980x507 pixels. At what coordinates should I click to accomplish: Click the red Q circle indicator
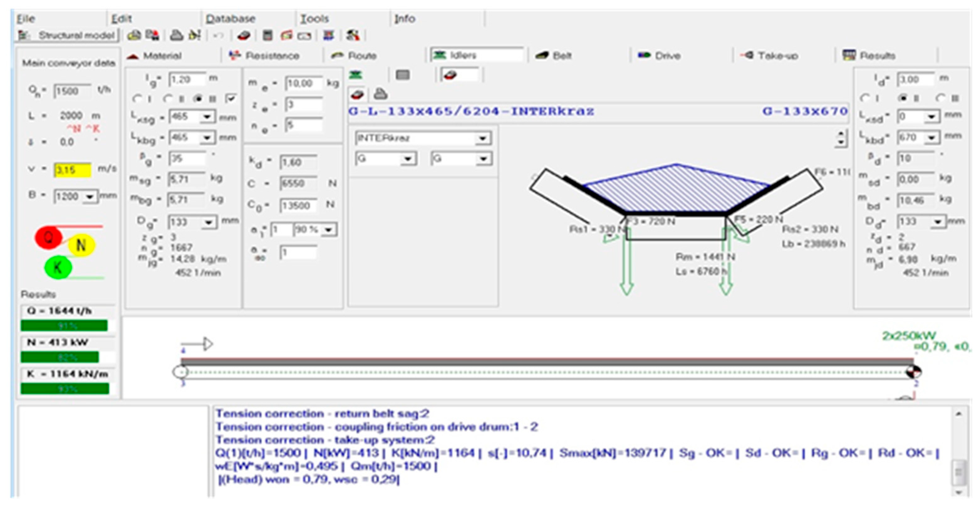[x=48, y=238]
